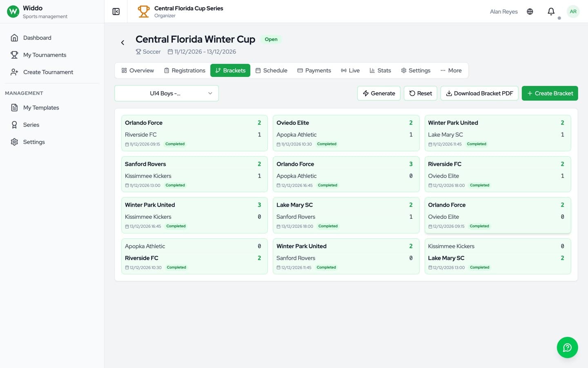Image resolution: width=588 pixels, height=368 pixels.
Task: Open Create Tournament page
Action: [x=52, y=72]
